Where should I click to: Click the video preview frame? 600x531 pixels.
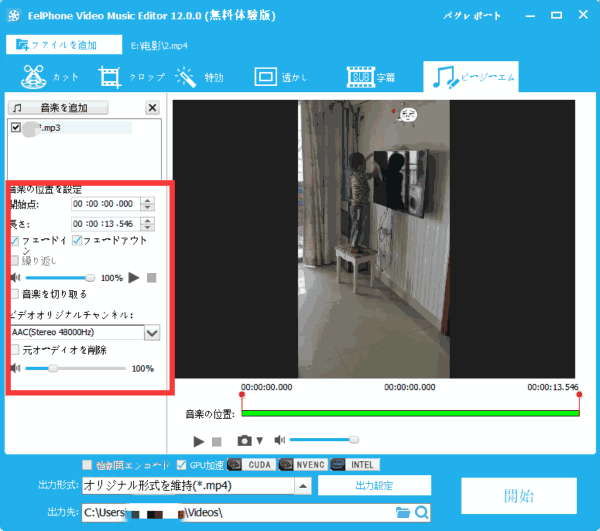tap(374, 239)
